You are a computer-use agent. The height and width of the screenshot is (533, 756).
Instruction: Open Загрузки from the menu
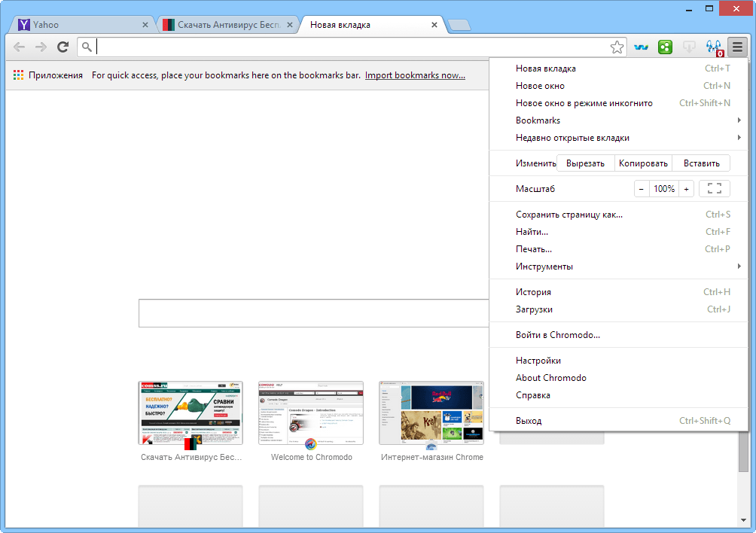[619, 309]
